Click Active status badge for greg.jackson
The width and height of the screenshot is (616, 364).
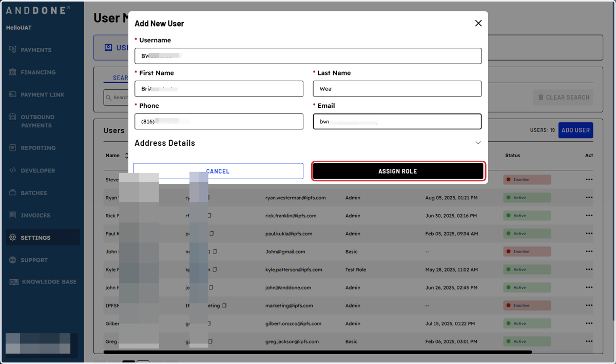[527, 341]
